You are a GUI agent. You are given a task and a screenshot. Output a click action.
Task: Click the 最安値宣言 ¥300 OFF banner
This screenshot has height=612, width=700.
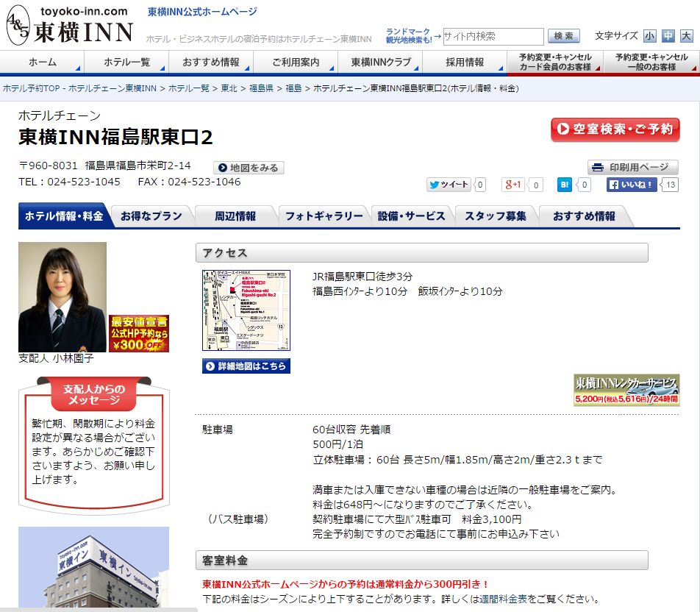pyautogui.click(x=139, y=333)
